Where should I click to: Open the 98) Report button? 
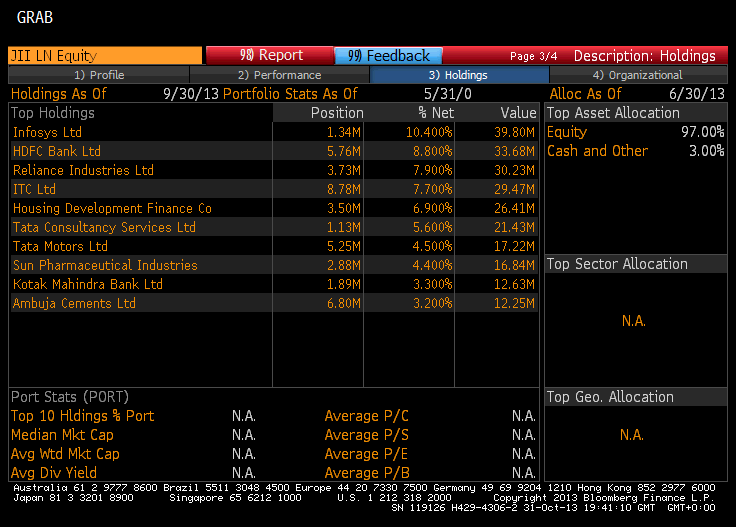pyautogui.click(x=270, y=55)
